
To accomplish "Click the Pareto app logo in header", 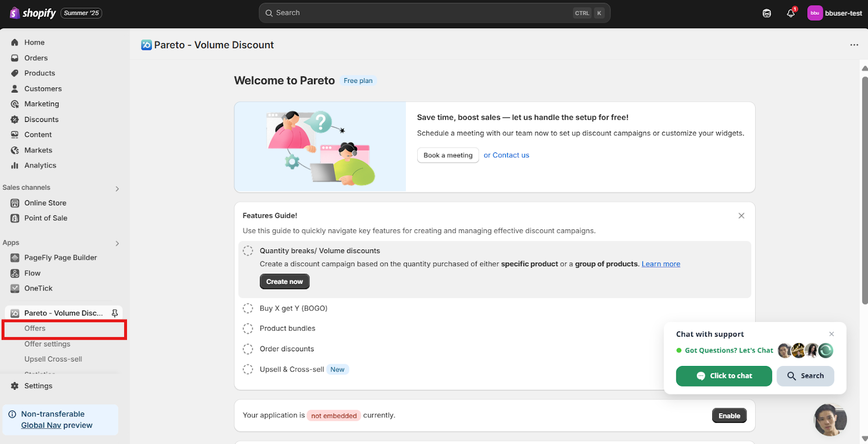I will [146, 45].
